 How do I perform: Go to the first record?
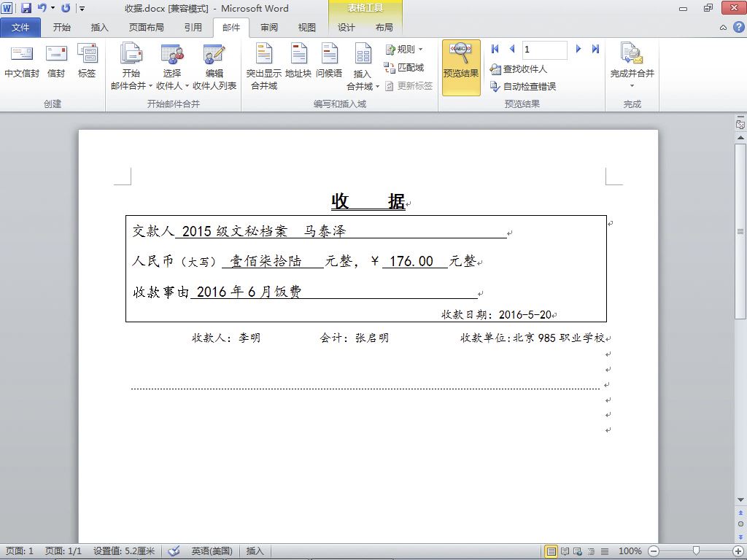click(x=495, y=49)
